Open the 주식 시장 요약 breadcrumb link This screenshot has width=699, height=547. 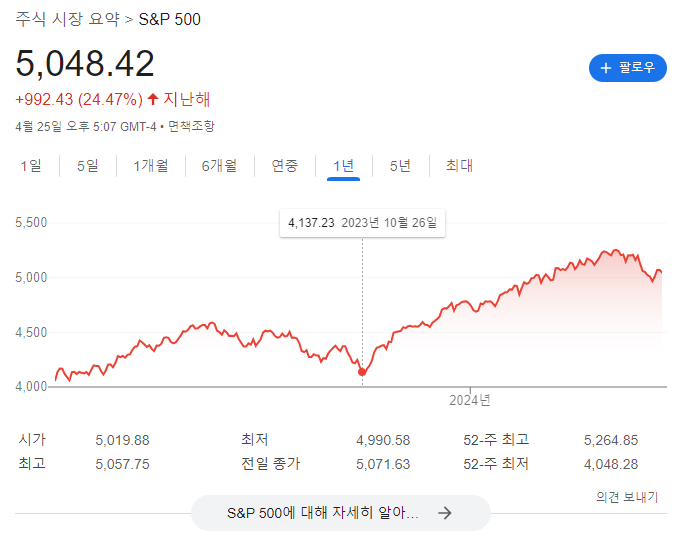pos(67,19)
